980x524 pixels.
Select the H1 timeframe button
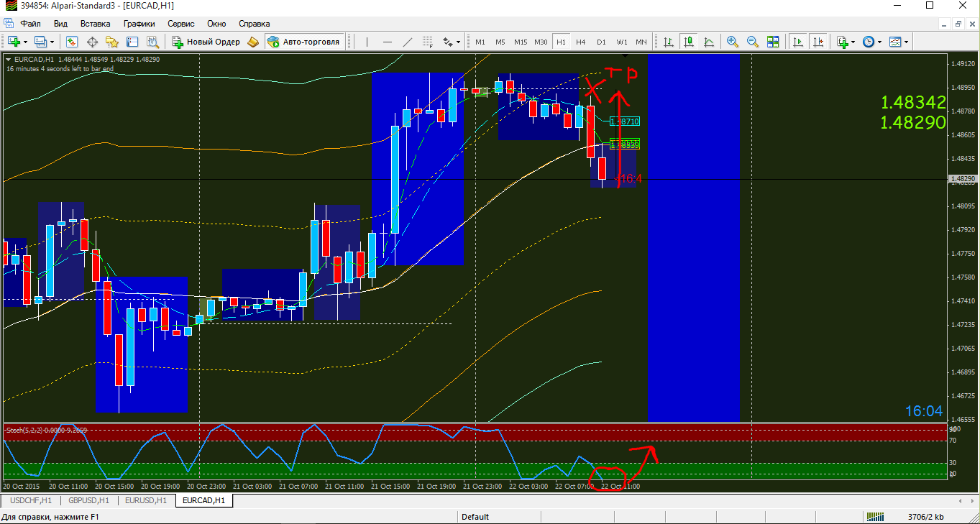[x=561, y=42]
